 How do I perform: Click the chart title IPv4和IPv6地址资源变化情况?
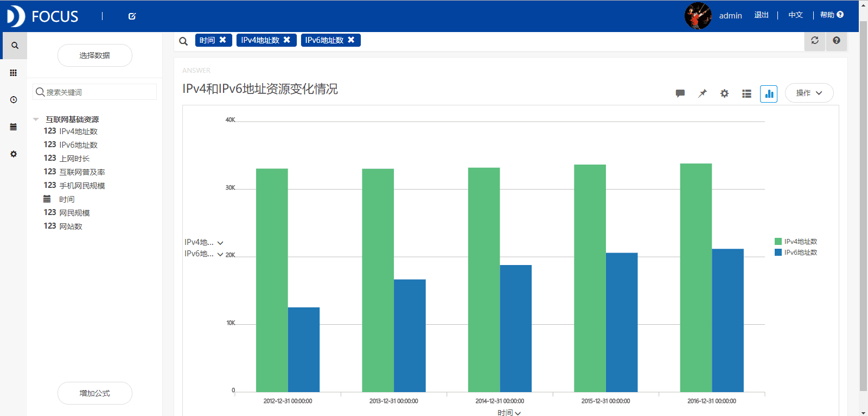[x=260, y=89]
